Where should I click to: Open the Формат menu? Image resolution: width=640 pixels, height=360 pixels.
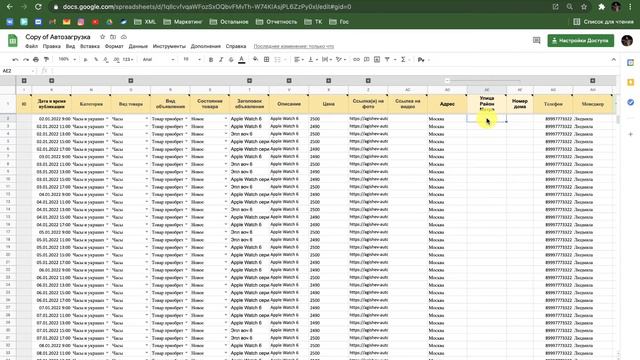pos(114,47)
